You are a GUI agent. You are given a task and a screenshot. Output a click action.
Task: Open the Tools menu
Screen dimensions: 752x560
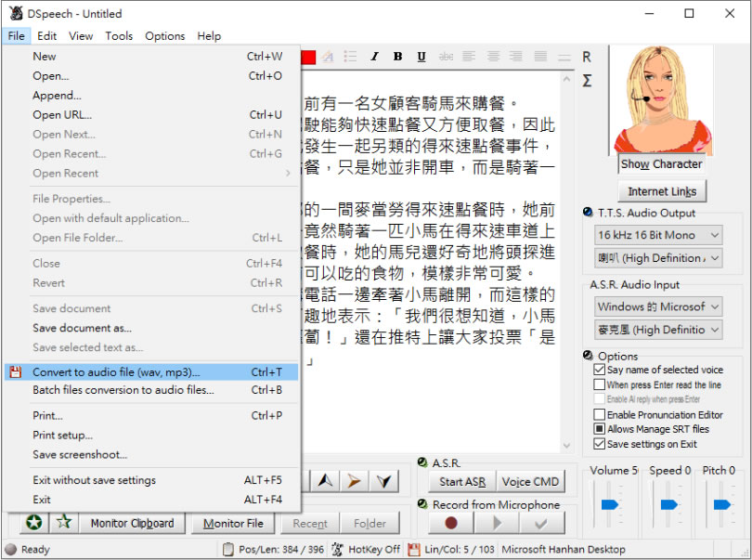pos(119,36)
